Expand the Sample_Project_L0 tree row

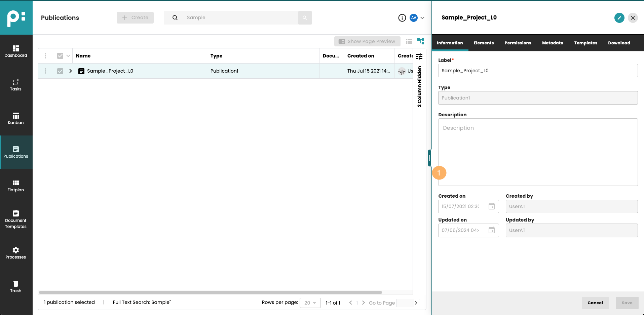[x=71, y=71]
